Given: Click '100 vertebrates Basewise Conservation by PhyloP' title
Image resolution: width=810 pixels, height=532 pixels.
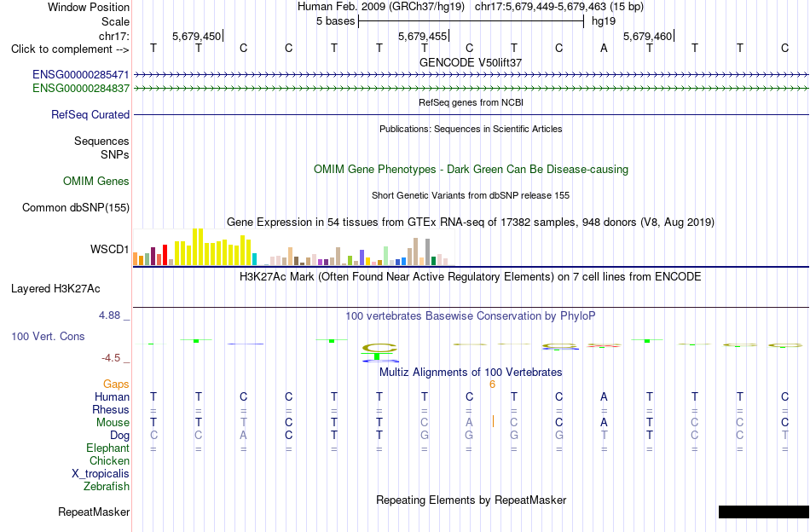Looking at the screenshot, I should click(471, 315).
